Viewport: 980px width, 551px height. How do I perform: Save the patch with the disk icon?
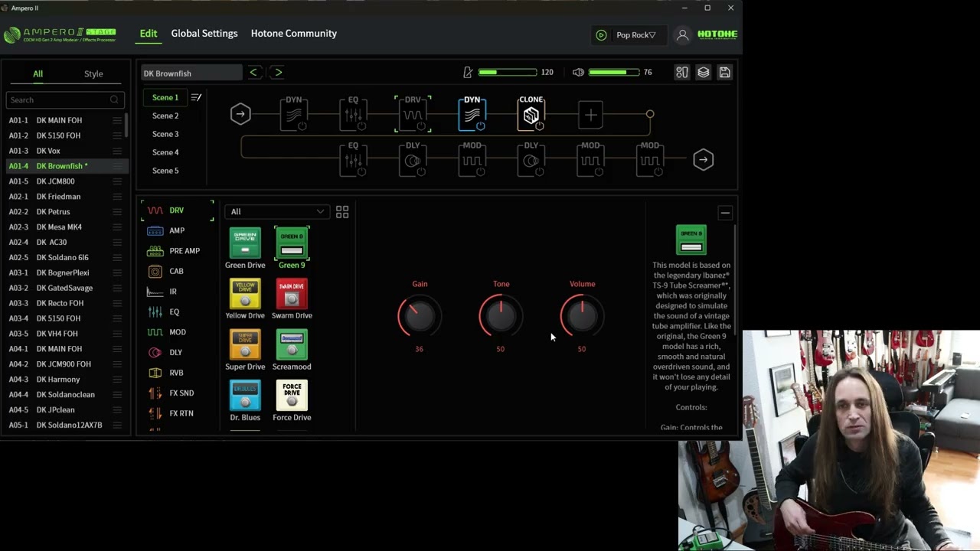click(724, 72)
